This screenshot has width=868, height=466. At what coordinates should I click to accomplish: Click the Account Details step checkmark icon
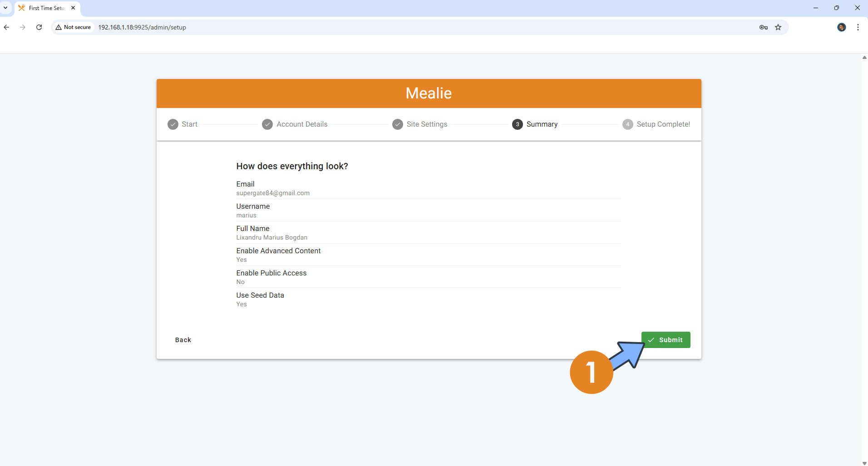(267, 124)
